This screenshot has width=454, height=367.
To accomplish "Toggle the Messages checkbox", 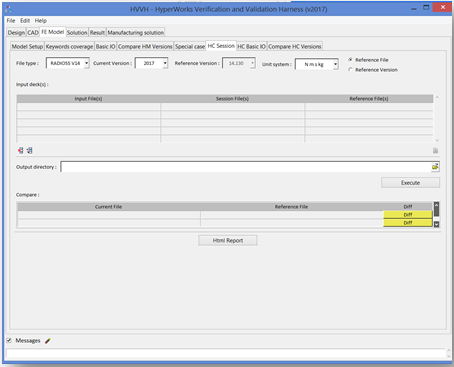I will (x=9, y=340).
